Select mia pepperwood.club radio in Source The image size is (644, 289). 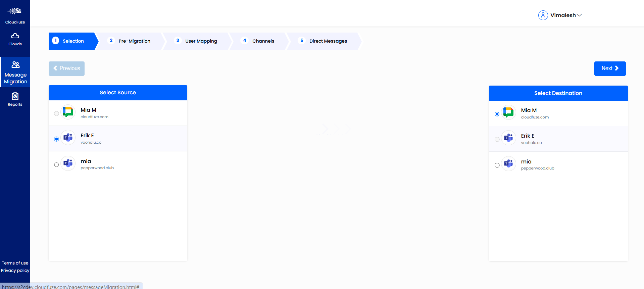(56, 164)
